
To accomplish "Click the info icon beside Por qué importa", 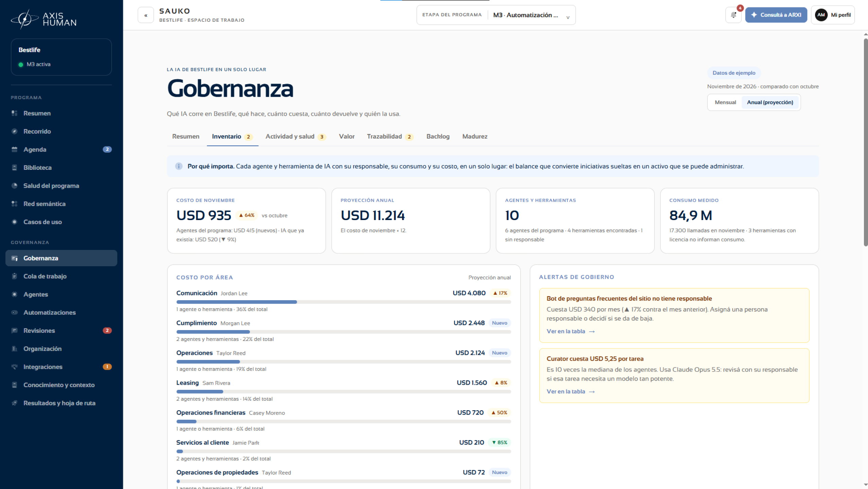I will point(179,166).
